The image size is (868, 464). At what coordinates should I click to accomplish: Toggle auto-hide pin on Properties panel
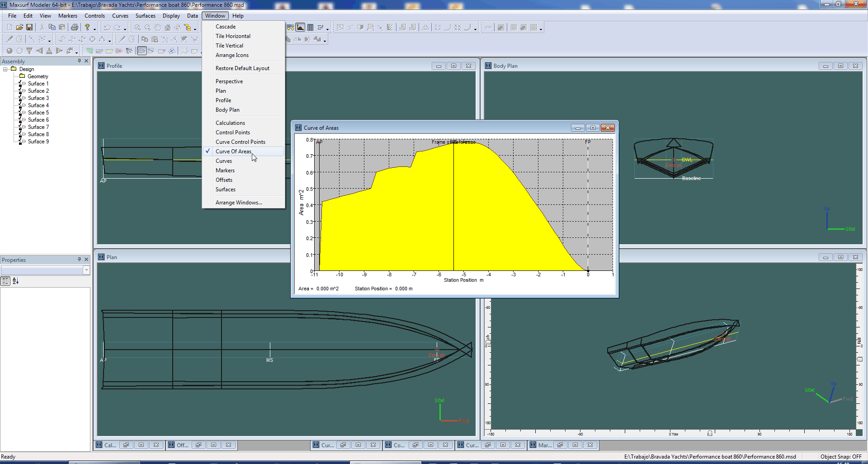point(79,260)
